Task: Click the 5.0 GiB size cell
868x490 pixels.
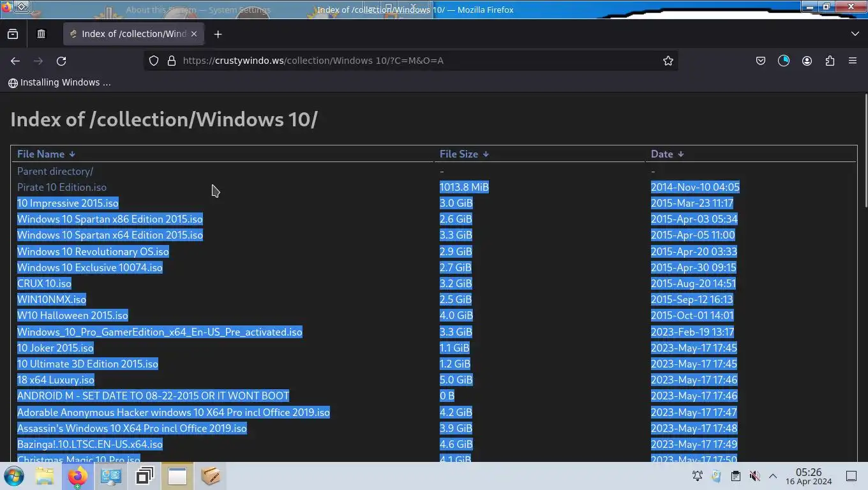Action: (x=456, y=380)
